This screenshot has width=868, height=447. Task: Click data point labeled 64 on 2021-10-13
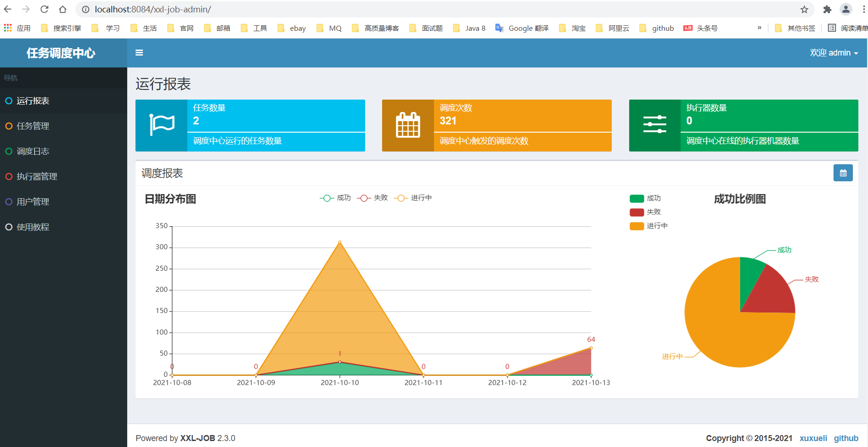coord(591,348)
